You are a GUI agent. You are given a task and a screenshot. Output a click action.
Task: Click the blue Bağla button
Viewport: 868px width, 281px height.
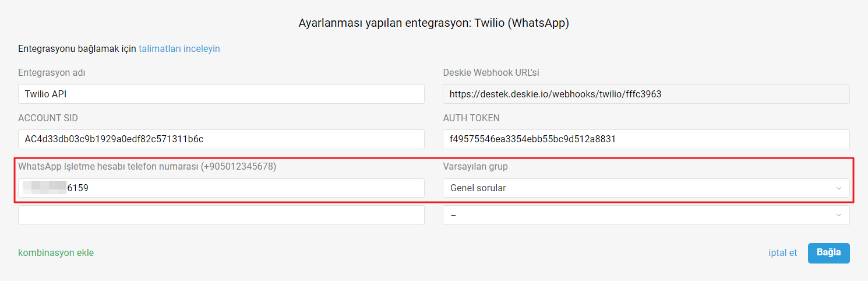(828, 253)
